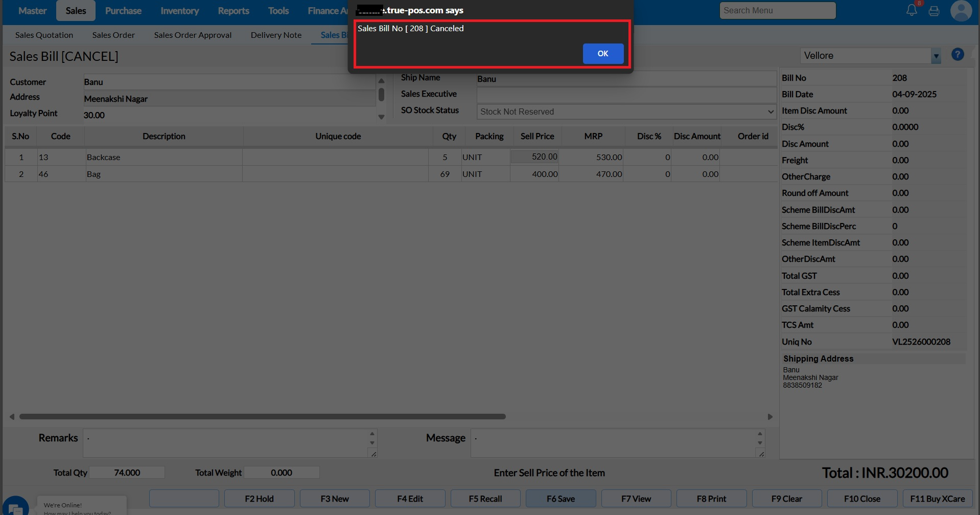Click the Bill Date value 04-09-2025
980x515 pixels.
914,94
